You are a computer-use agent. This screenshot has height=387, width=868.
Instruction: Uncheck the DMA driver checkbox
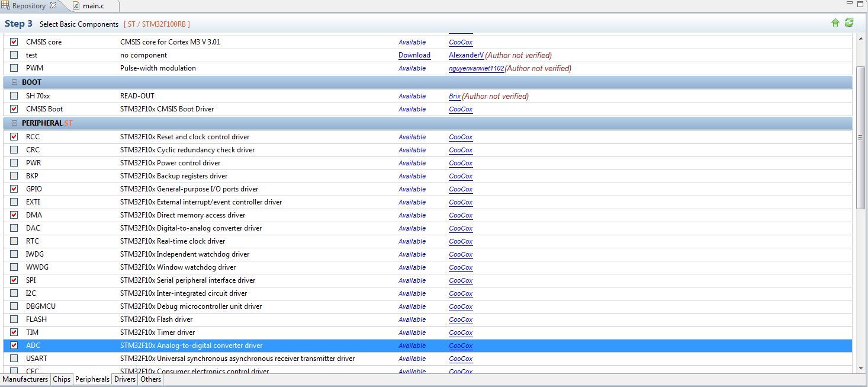[x=14, y=215]
